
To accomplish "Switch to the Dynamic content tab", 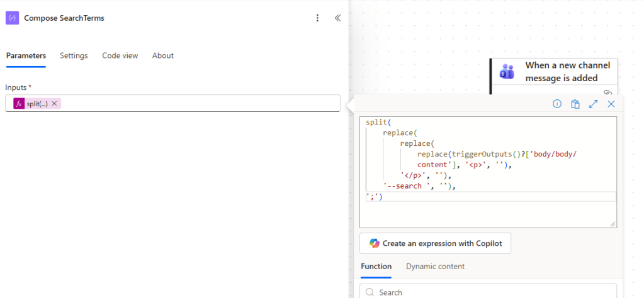I will 435,267.
